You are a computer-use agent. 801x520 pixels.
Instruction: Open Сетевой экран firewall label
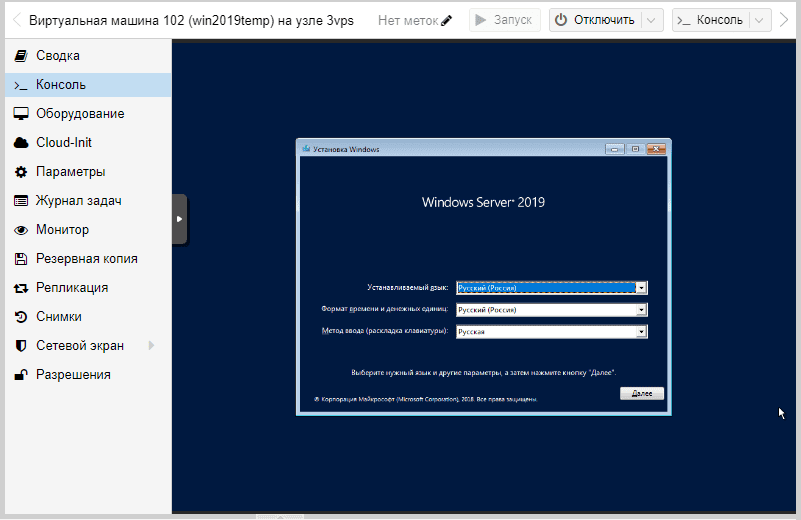80,346
